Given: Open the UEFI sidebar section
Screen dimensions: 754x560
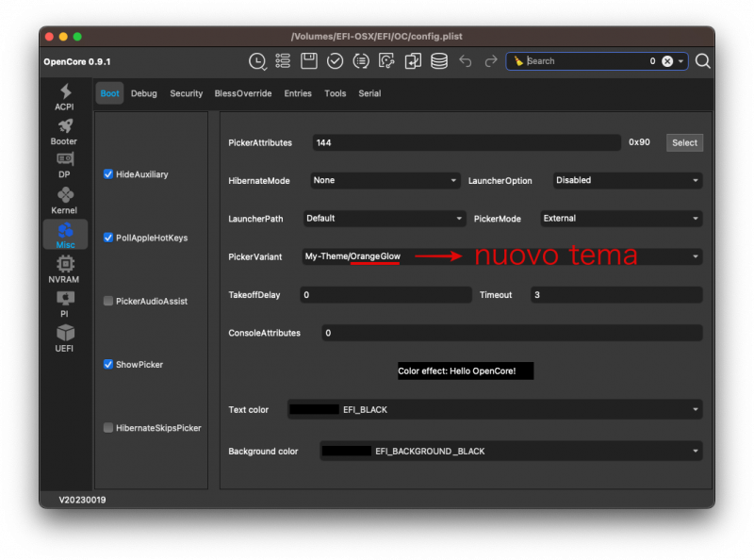Looking at the screenshot, I should [x=65, y=338].
